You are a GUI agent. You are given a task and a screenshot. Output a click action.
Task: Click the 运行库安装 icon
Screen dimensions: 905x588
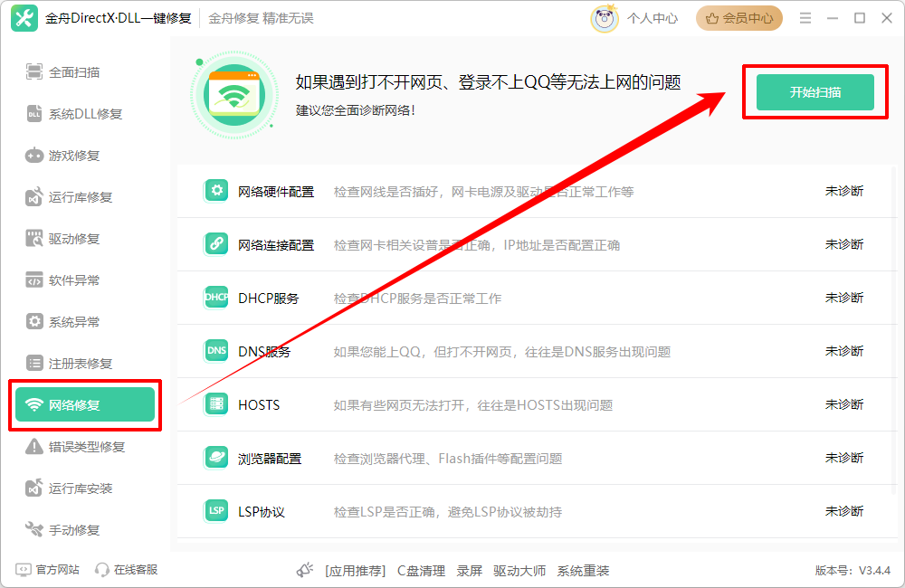pyautogui.click(x=34, y=488)
